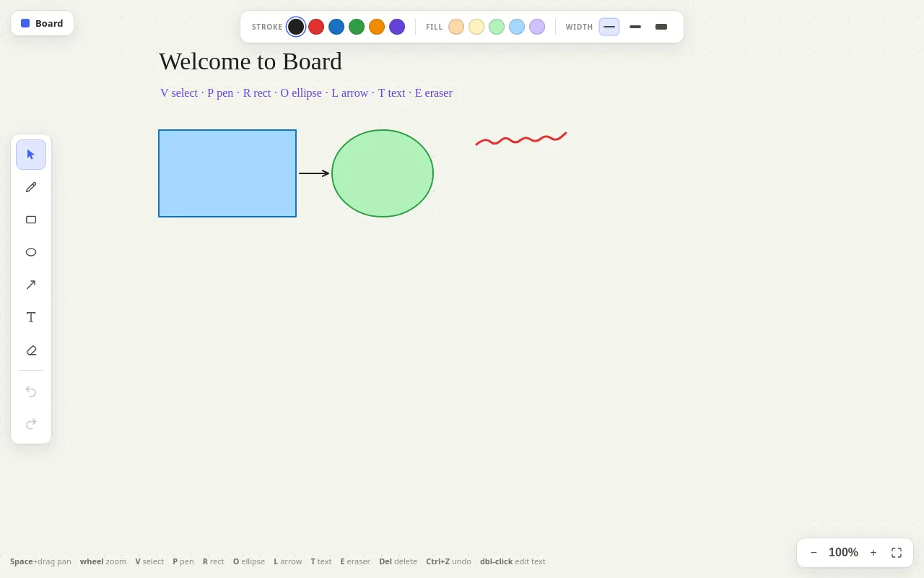Set stroke color to orange
The height and width of the screenshot is (578, 924).
pyautogui.click(x=377, y=27)
